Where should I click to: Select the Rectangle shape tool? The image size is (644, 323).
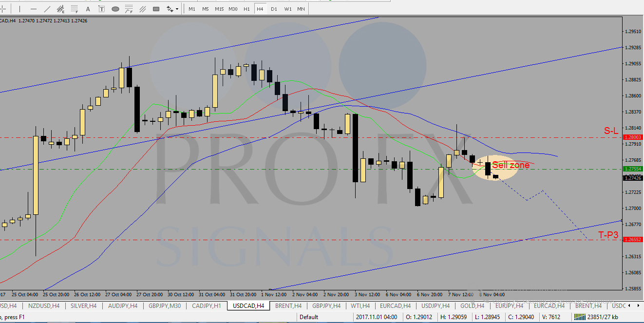click(156, 9)
